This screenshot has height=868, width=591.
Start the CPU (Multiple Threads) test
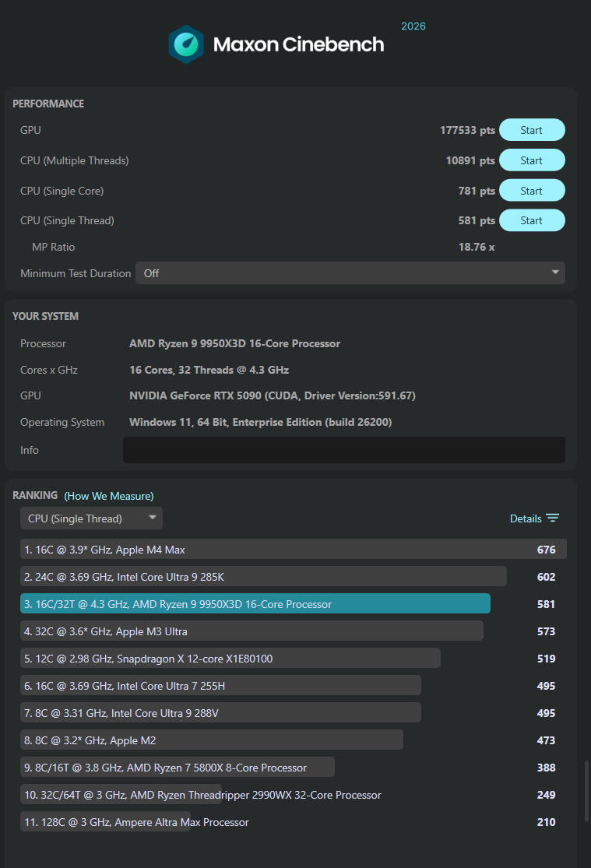pos(532,160)
